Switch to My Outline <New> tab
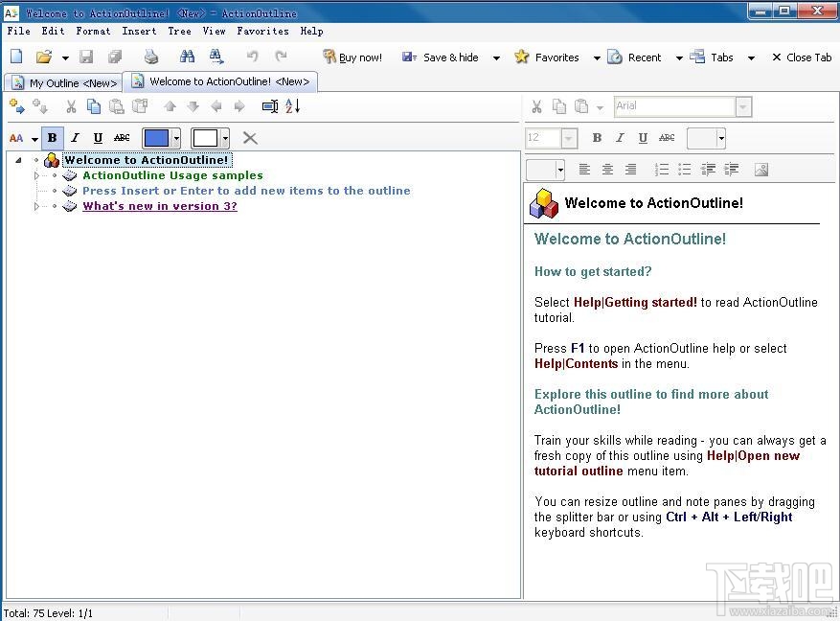The width and height of the screenshot is (840, 621). [64, 83]
